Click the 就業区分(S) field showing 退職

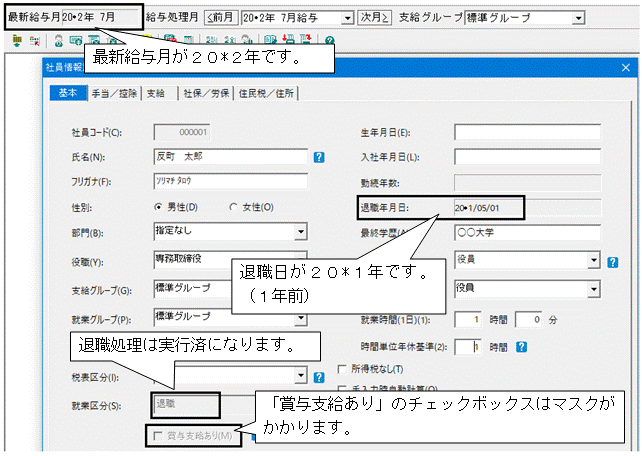point(185,405)
